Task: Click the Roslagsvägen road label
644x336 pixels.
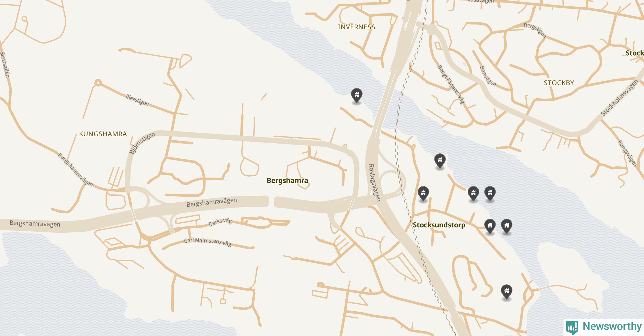Action: point(374,183)
